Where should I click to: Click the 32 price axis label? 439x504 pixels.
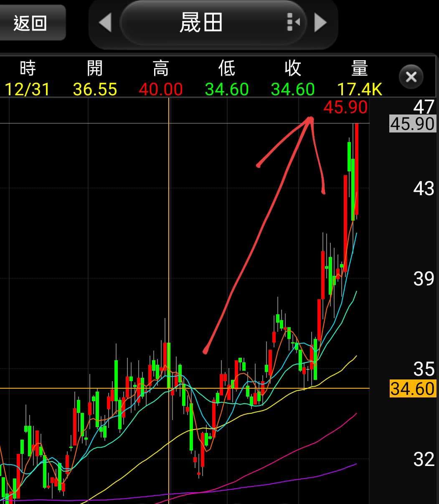(x=424, y=459)
